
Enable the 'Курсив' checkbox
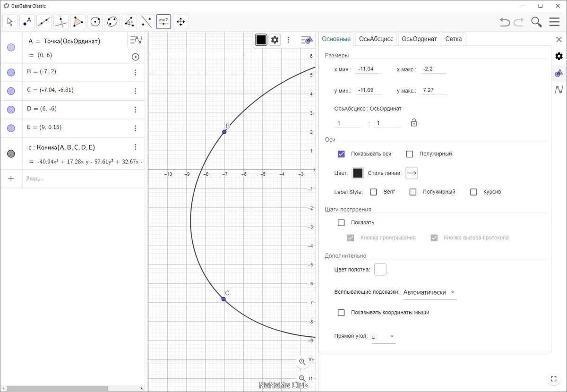[x=473, y=192]
